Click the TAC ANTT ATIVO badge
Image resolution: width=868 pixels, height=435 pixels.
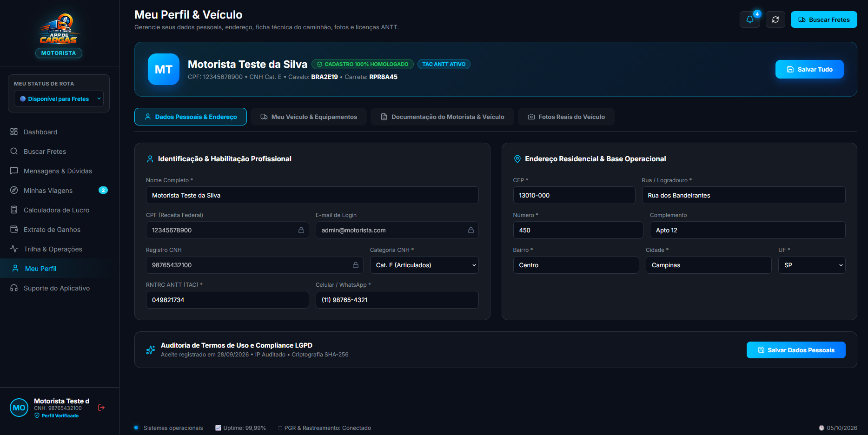[444, 64]
